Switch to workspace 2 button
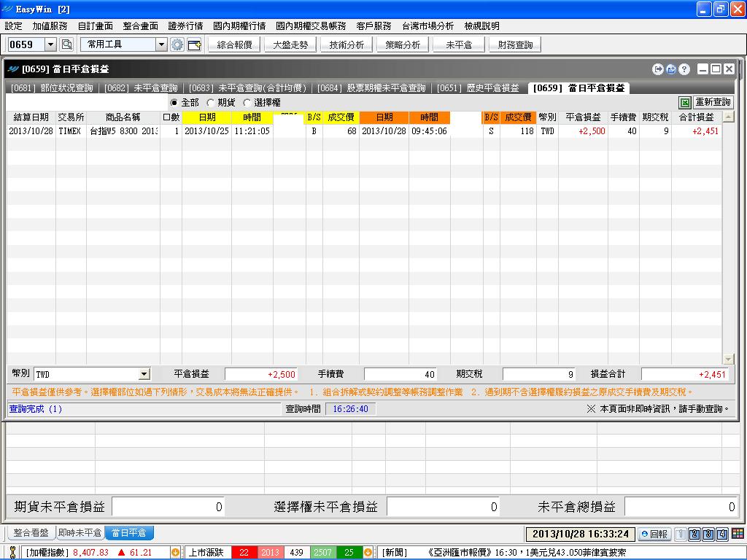 click(694, 534)
